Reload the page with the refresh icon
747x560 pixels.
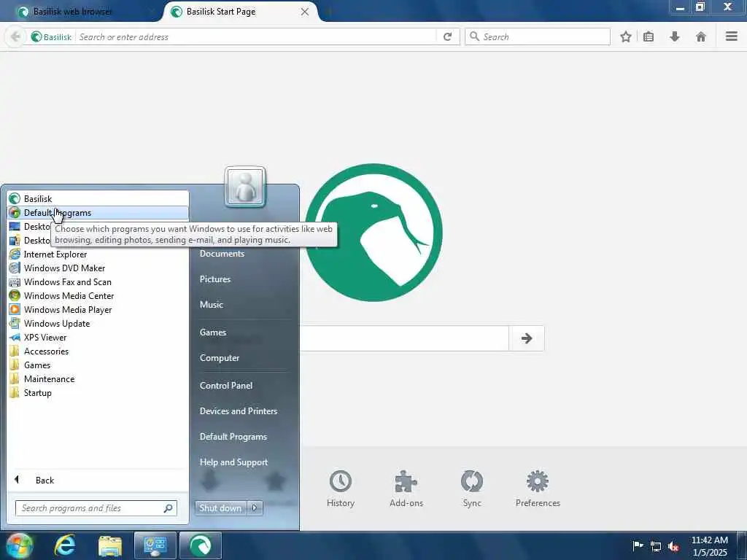click(447, 36)
